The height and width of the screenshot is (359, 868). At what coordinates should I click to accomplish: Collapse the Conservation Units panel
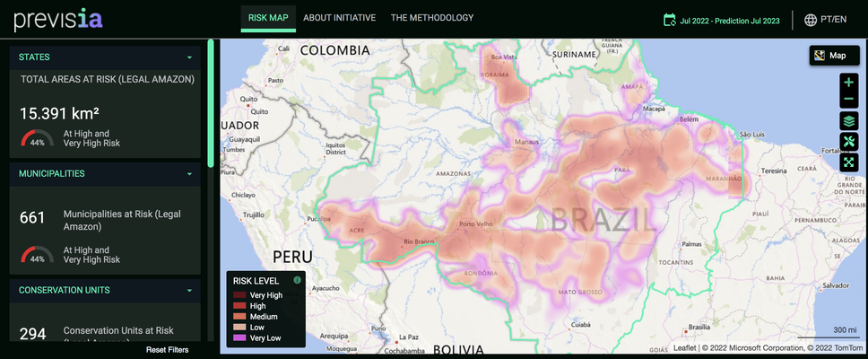(x=189, y=291)
